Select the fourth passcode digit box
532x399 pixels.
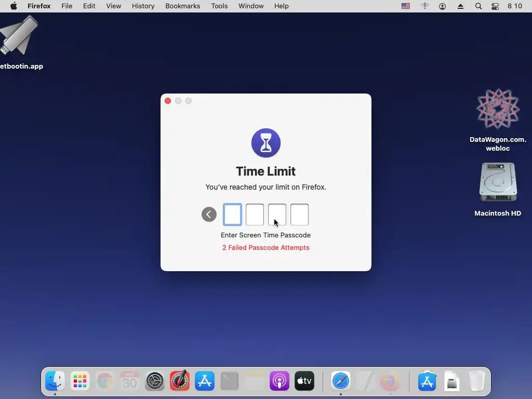300,215
